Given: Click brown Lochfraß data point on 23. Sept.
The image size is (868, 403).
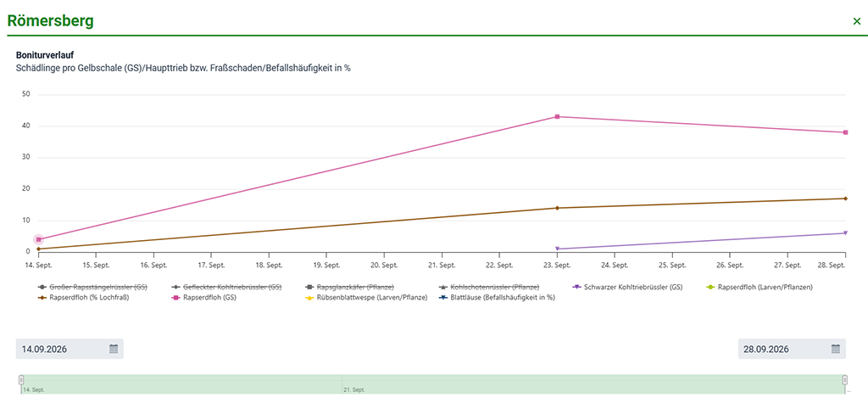Looking at the screenshot, I should [558, 208].
